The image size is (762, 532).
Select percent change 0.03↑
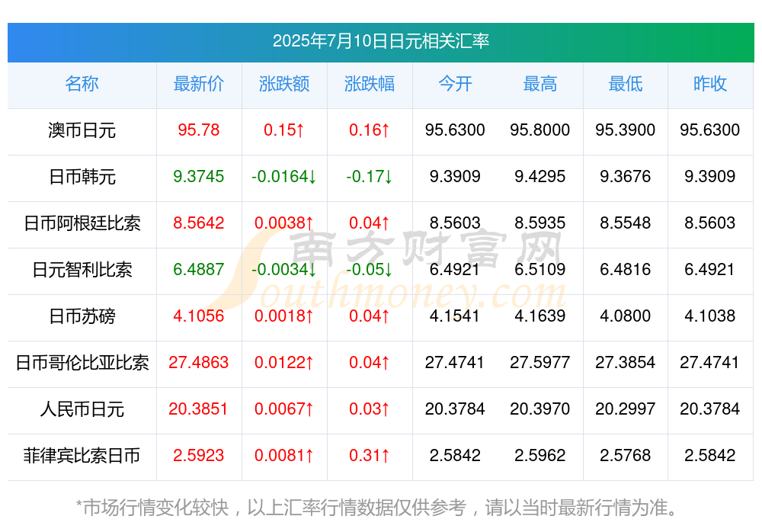click(x=370, y=409)
